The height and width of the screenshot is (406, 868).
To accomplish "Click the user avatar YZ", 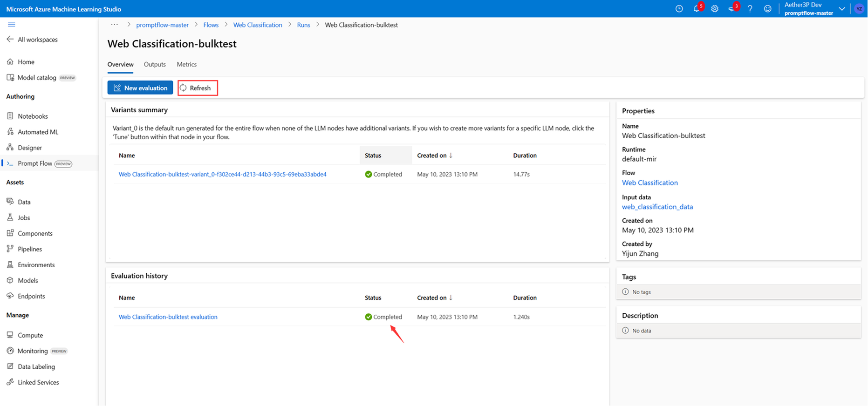I will click(859, 9).
